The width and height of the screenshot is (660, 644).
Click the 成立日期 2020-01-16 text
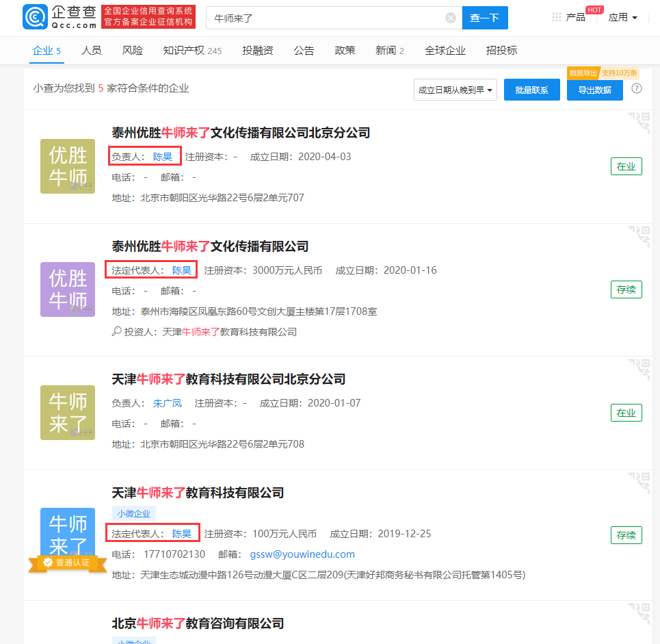click(386, 270)
